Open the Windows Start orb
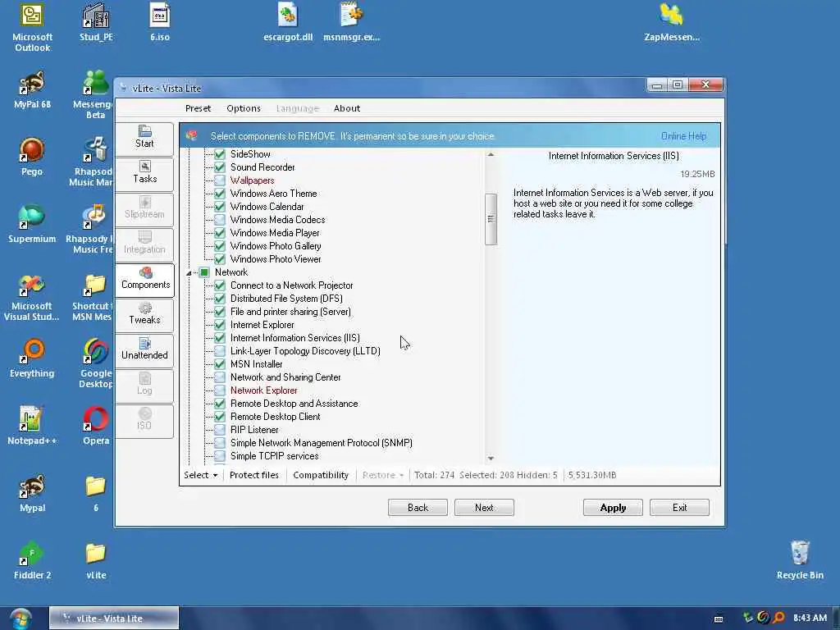Viewport: 840px width, 630px height. (20, 619)
